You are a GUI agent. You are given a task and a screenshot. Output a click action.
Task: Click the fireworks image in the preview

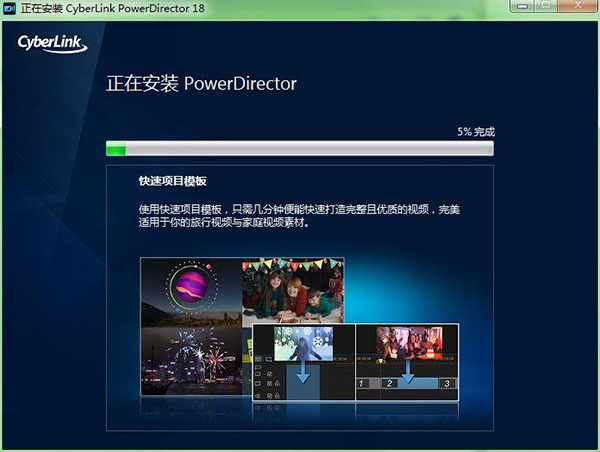coord(190,360)
